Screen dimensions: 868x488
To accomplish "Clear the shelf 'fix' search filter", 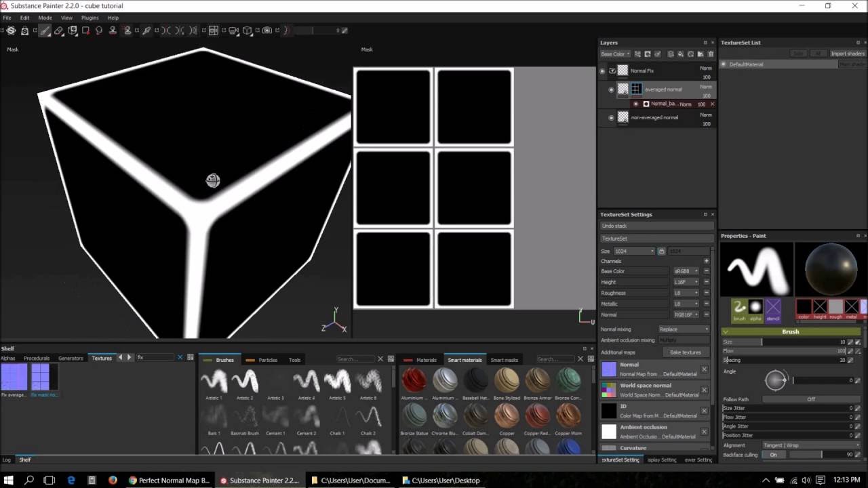I will [x=180, y=357].
